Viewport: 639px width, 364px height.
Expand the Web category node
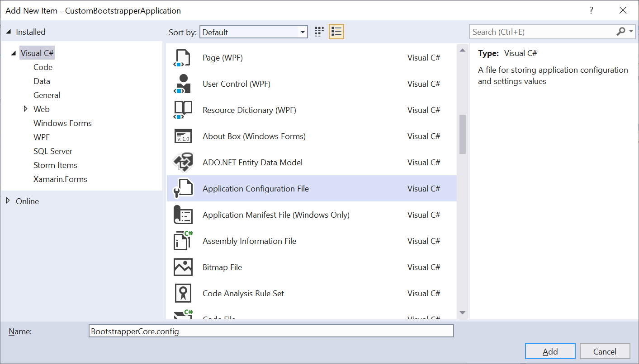[x=26, y=109]
